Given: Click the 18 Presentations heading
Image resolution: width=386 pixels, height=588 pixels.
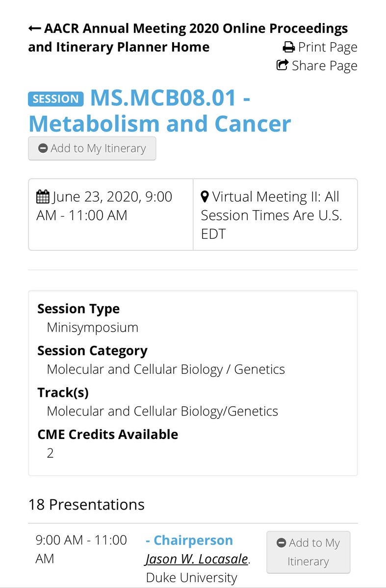Looking at the screenshot, I should click(87, 505).
